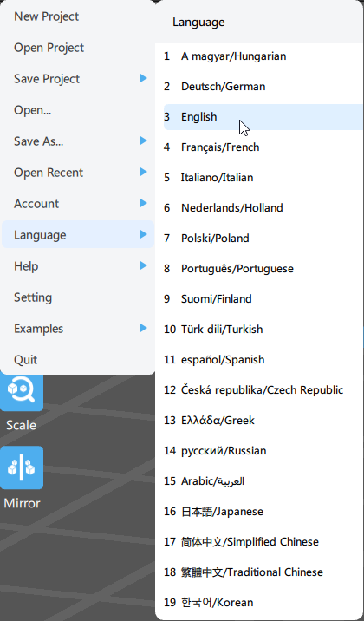Open the Setting menu item
This screenshot has width=364, height=621.
coord(78,297)
